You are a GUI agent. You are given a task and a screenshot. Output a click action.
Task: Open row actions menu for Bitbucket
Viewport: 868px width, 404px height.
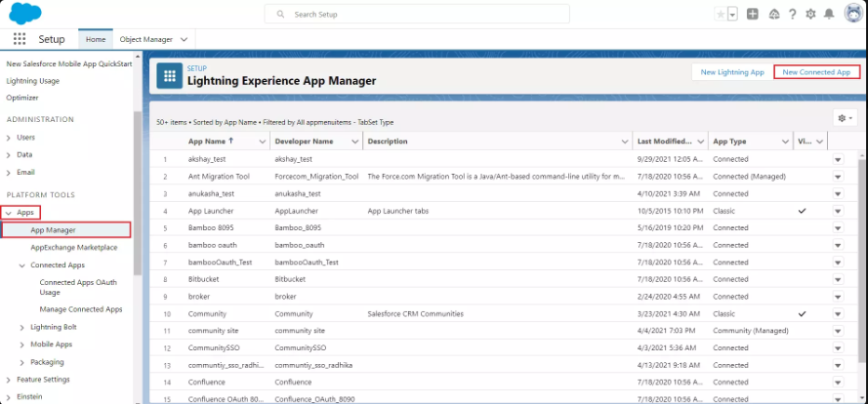coord(838,279)
